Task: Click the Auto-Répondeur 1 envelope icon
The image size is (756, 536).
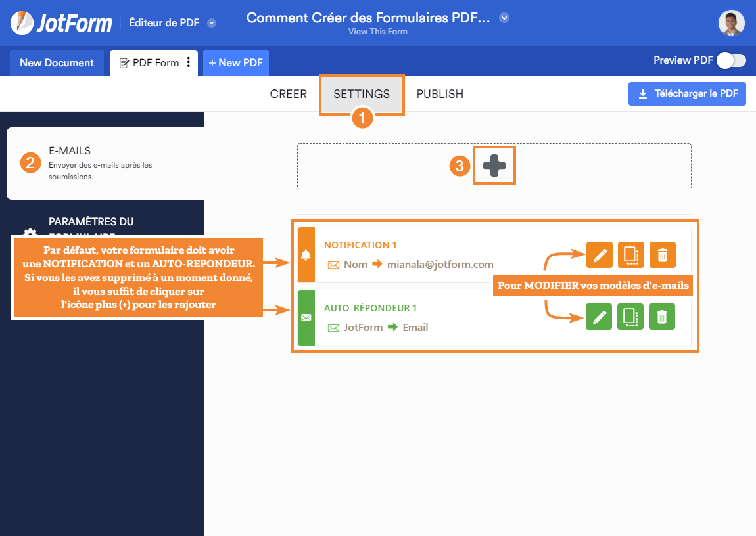Action: coord(306,318)
